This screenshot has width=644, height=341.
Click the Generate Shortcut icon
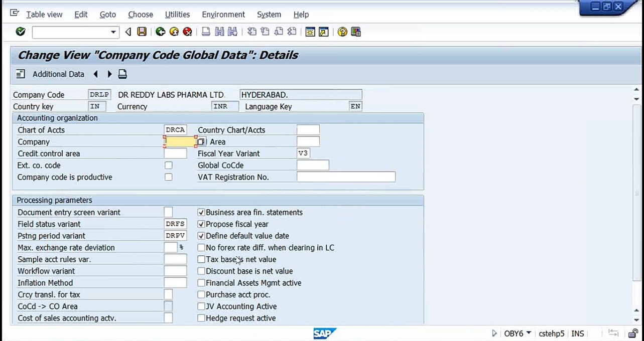(x=324, y=32)
